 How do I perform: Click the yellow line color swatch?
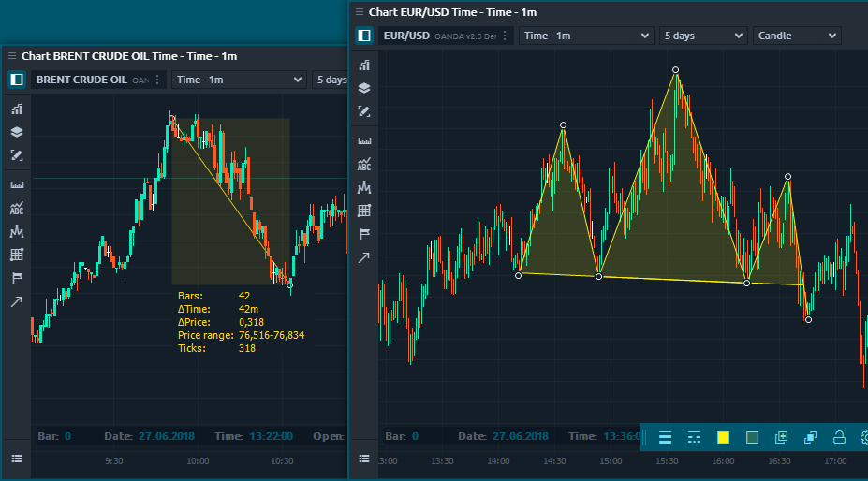[x=723, y=437]
